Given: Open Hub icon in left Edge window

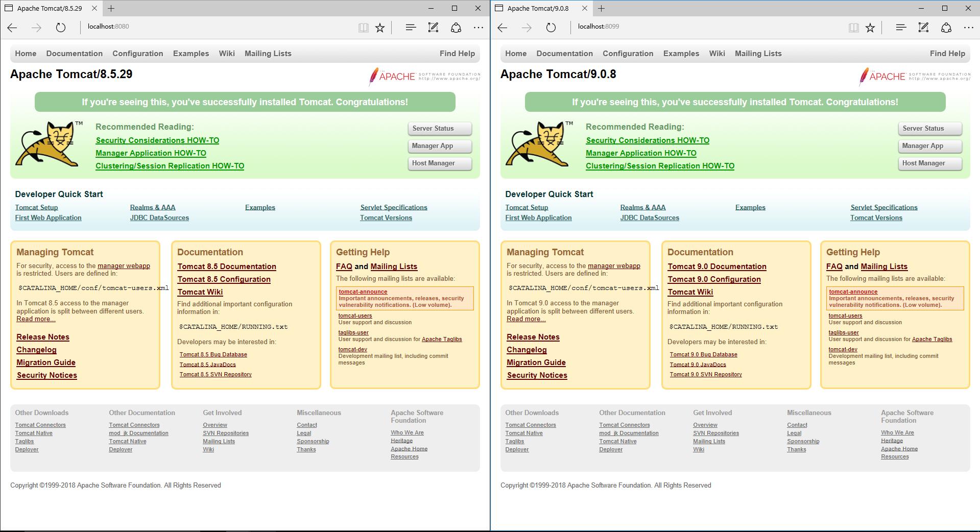Looking at the screenshot, I should (411, 28).
